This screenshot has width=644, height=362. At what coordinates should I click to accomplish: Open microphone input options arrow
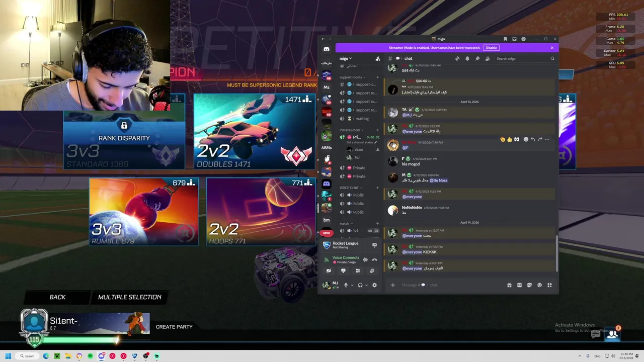coord(352,286)
